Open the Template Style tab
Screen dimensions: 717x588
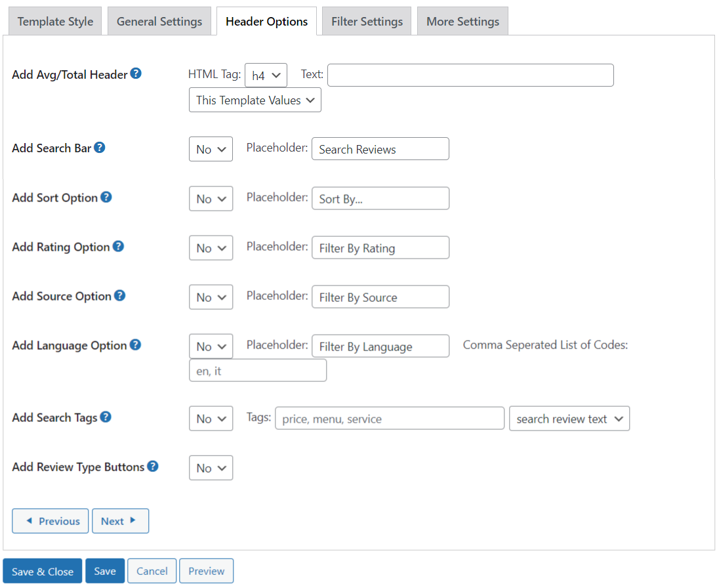(x=55, y=22)
